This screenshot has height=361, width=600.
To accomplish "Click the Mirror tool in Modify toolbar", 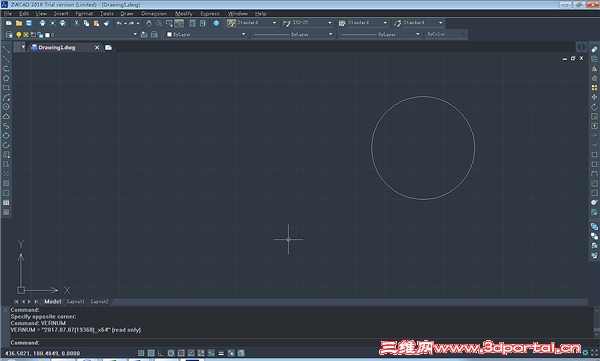I will (594, 69).
